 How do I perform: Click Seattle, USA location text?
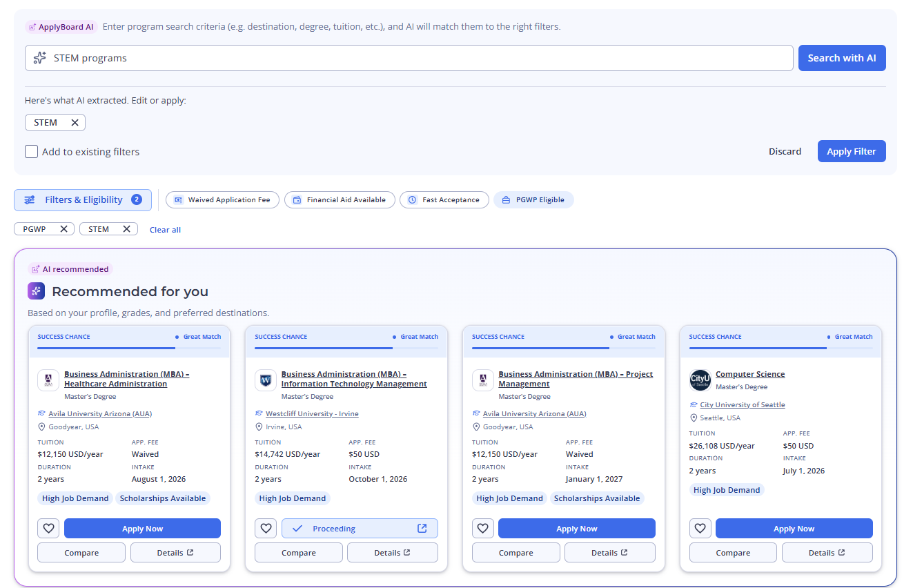tap(720, 418)
